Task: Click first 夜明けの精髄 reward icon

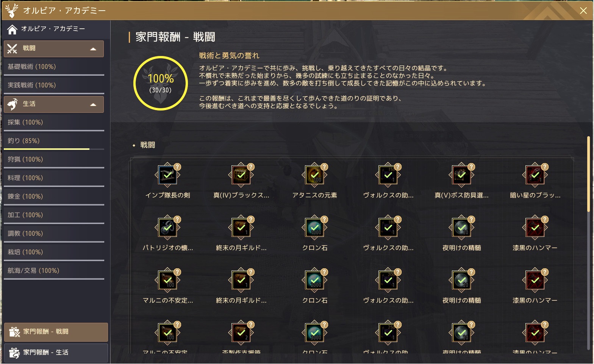Action: 461,228
